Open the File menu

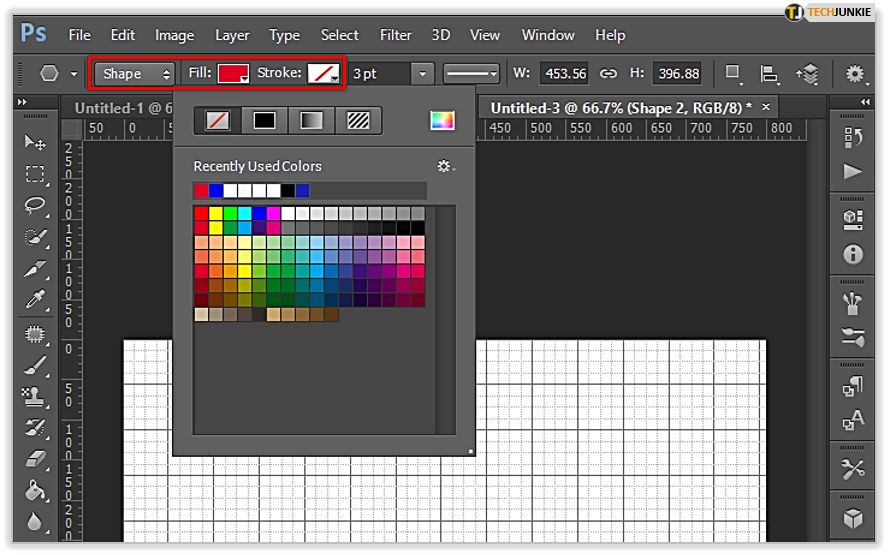point(79,35)
